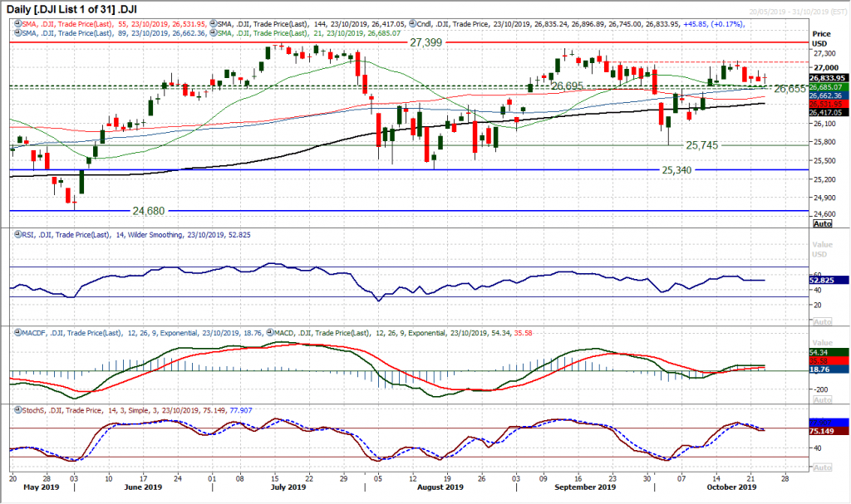Click the MACDF indicator legend icon

pyautogui.click(x=17, y=331)
